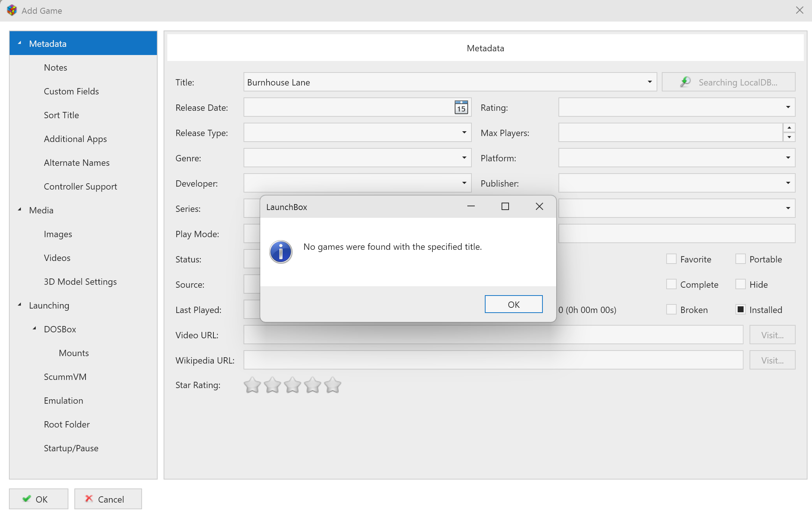812x513 pixels.
Task: Click into the Max Players field
Action: click(671, 133)
